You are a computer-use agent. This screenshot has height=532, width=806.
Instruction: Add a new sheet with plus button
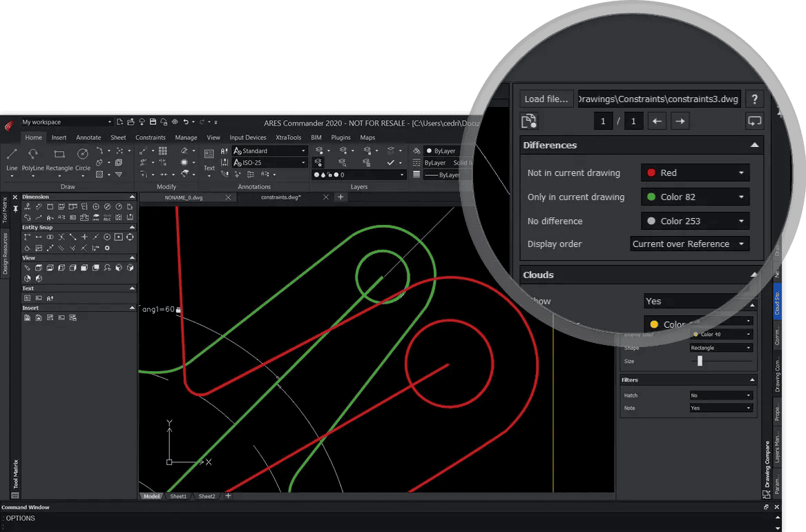click(228, 495)
